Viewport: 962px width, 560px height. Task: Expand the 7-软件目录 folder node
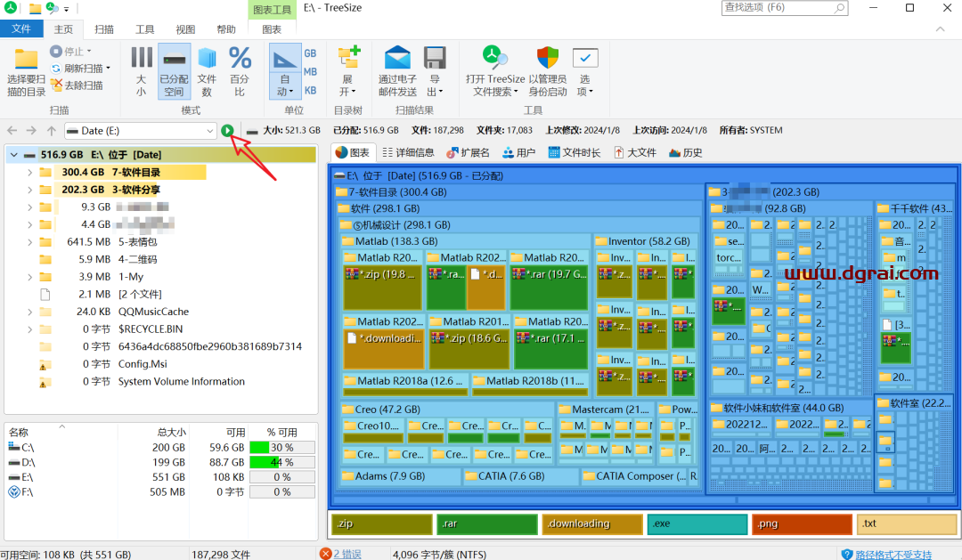(29, 173)
